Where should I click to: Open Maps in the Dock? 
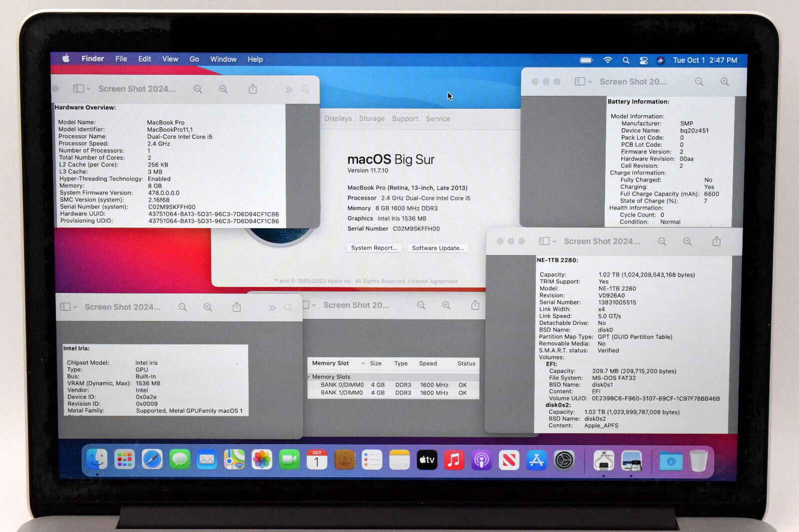point(234,460)
